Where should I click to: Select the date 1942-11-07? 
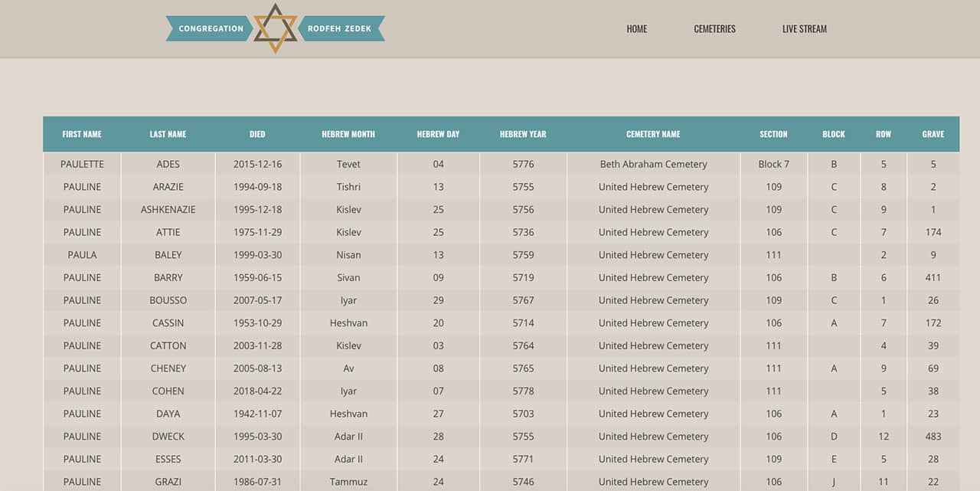coord(257,414)
